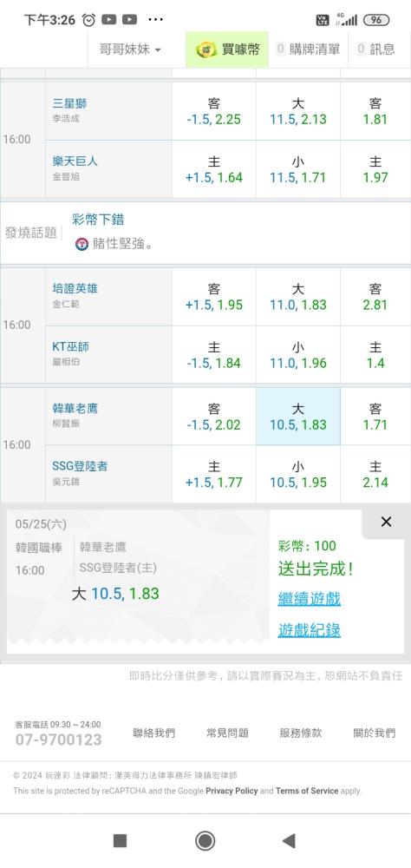Open 常見問題 in the footer
This screenshot has height=868, width=411.
(x=227, y=733)
